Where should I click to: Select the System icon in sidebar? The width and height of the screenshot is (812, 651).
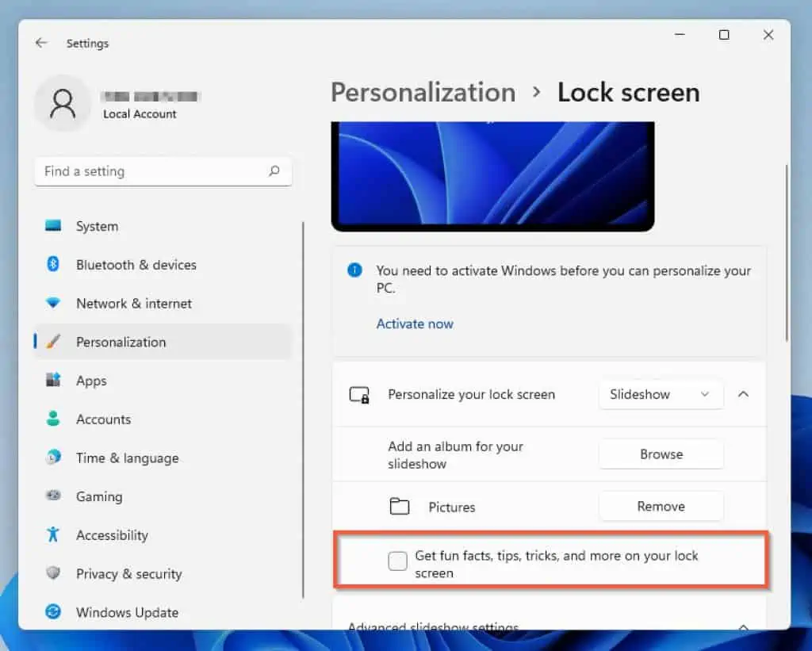(x=52, y=226)
